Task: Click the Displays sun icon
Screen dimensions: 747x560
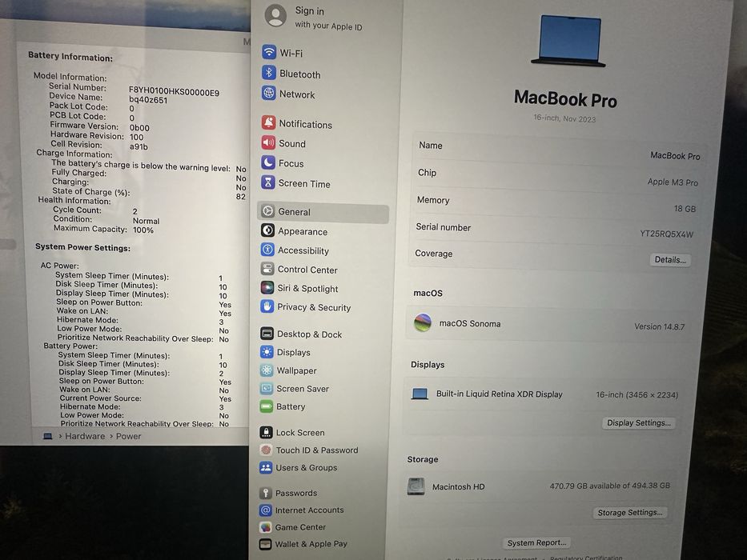Action: [267, 352]
